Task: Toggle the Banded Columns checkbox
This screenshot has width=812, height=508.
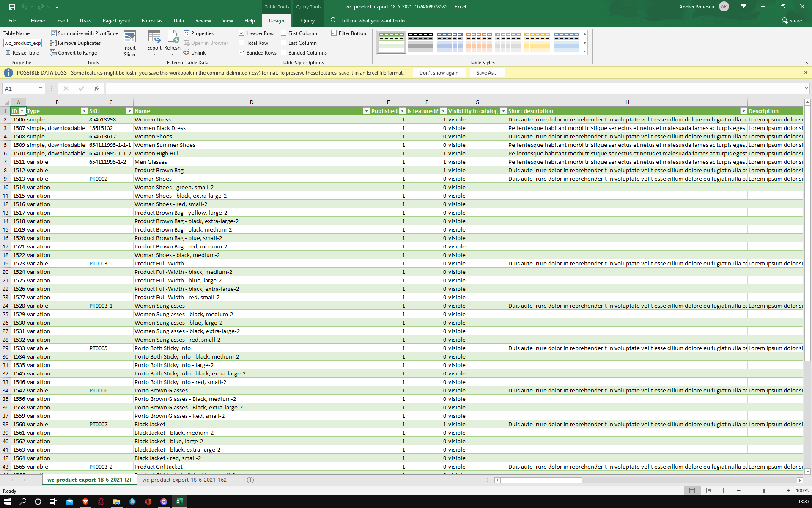Action: pyautogui.click(x=284, y=52)
